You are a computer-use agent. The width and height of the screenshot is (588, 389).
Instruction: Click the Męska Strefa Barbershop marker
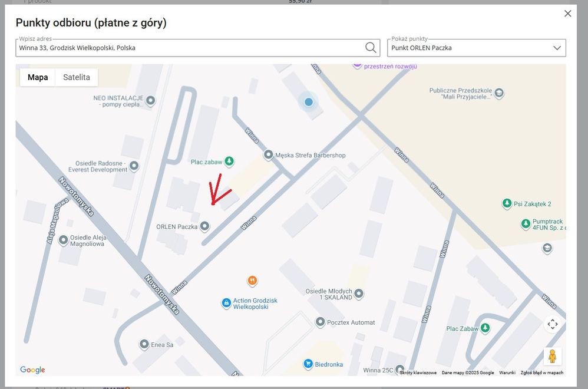click(268, 154)
